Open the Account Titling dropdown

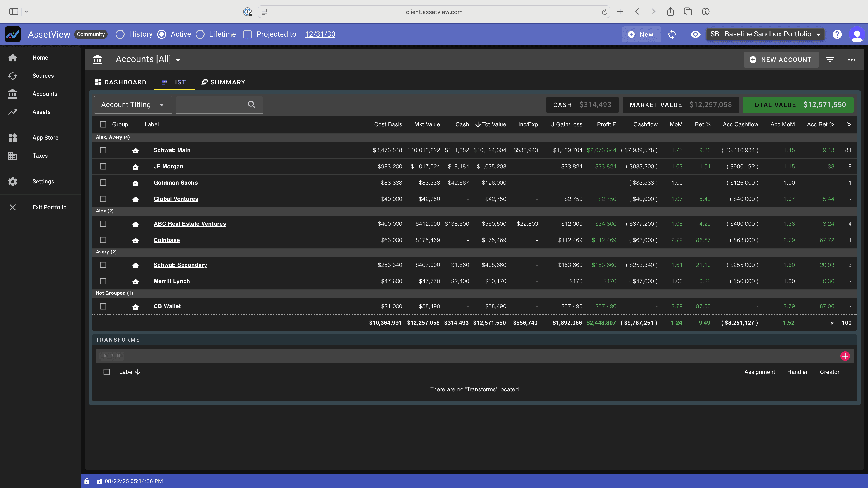click(x=133, y=105)
